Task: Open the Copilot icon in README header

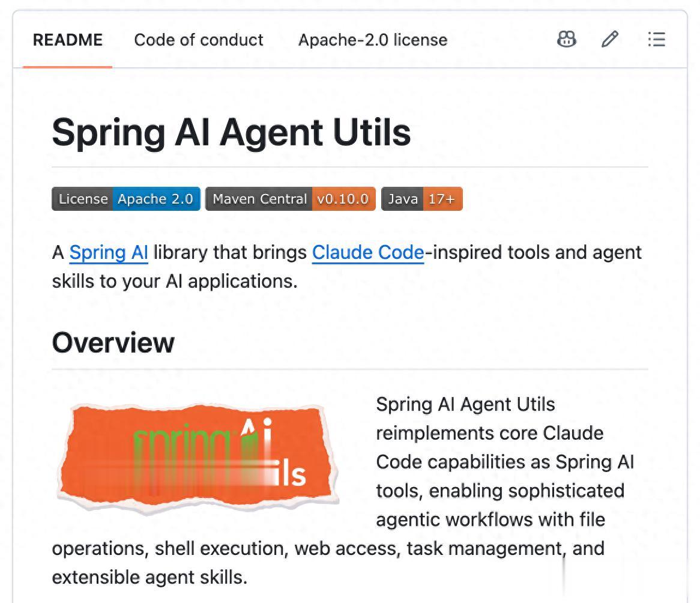Action: point(567,39)
